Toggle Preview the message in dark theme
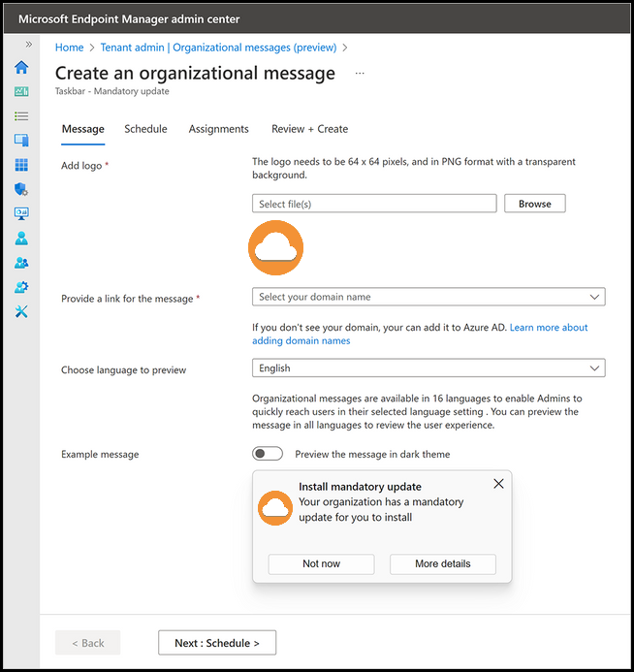 coord(268,454)
